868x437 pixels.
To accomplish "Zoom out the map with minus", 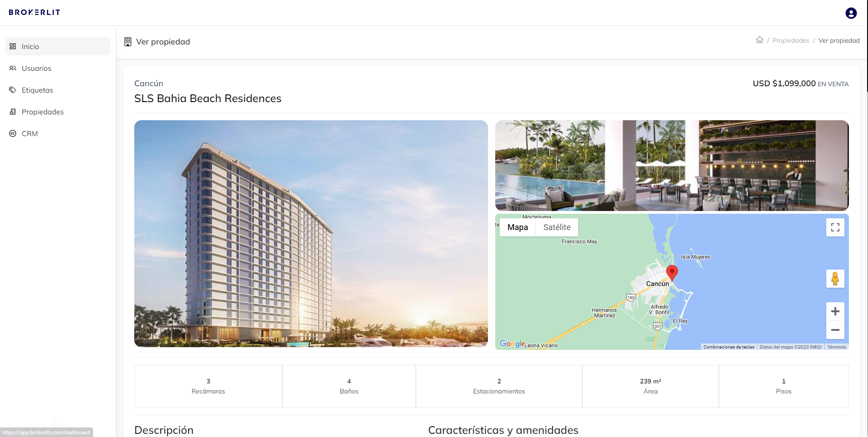I will pos(835,330).
